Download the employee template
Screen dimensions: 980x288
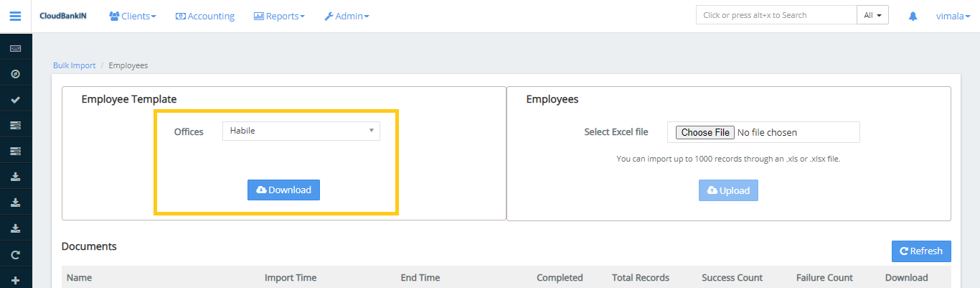point(283,190)
